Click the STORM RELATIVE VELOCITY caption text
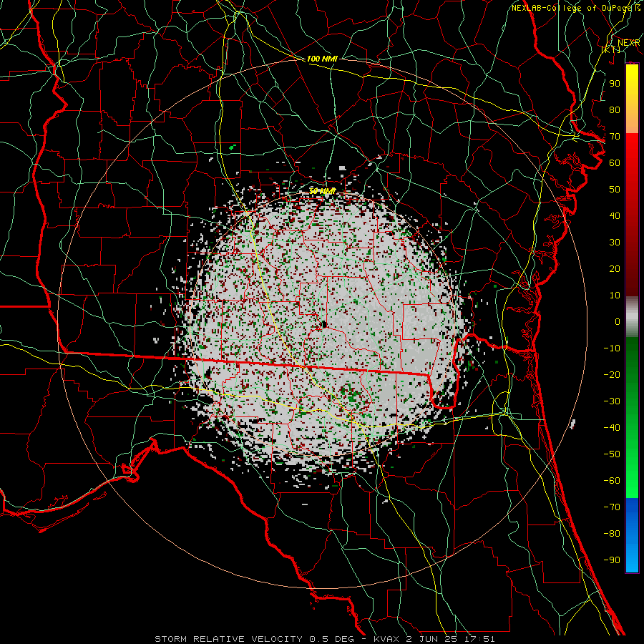The image size is (644, 644). (x=229, y=639)
